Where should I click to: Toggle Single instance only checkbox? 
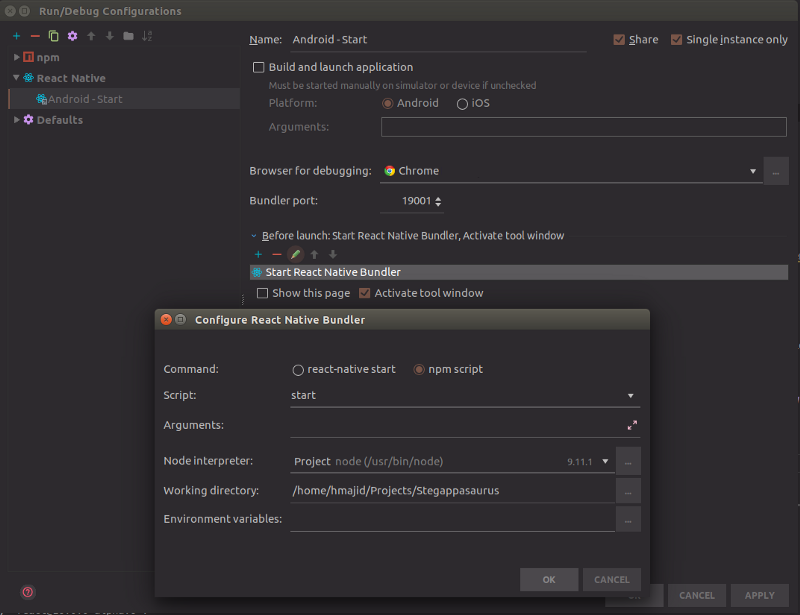pos(677,40)
